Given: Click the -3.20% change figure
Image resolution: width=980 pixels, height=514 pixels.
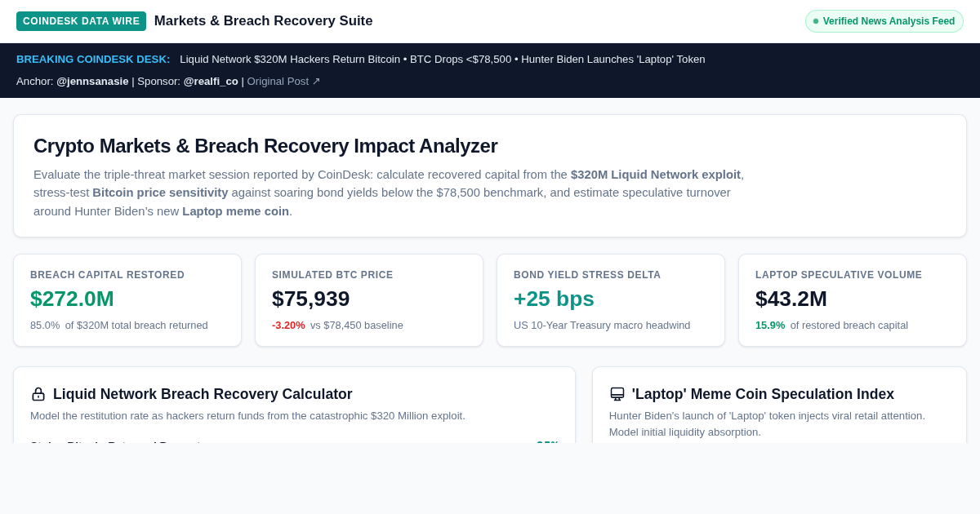Looking at the screenshot, I should (x=288, y=326).
